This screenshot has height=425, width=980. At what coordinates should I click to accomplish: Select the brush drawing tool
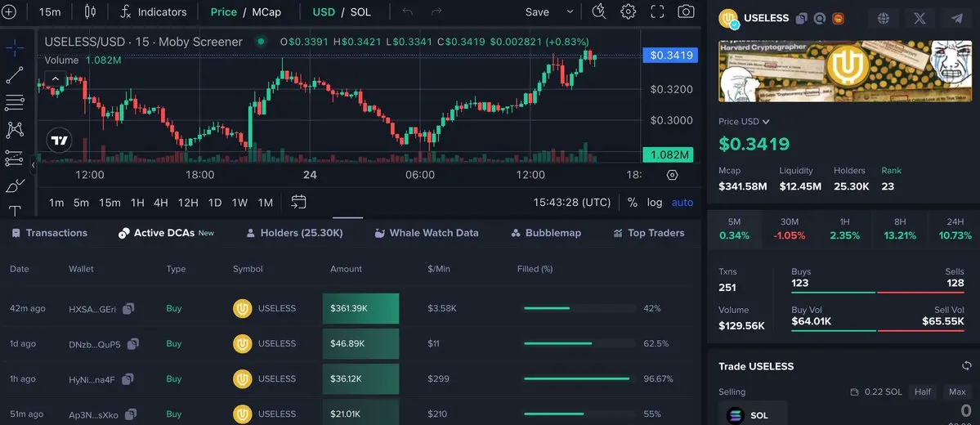[x=15, y=186]
